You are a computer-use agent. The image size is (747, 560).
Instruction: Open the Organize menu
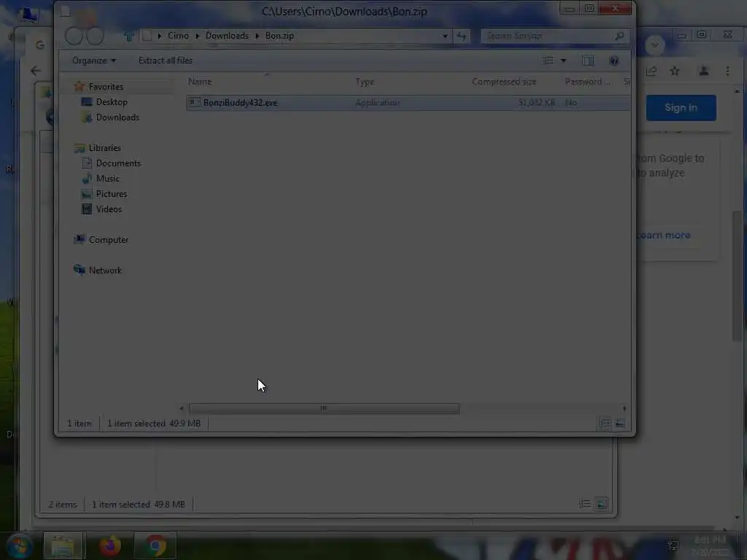click(x=94, y=61)
